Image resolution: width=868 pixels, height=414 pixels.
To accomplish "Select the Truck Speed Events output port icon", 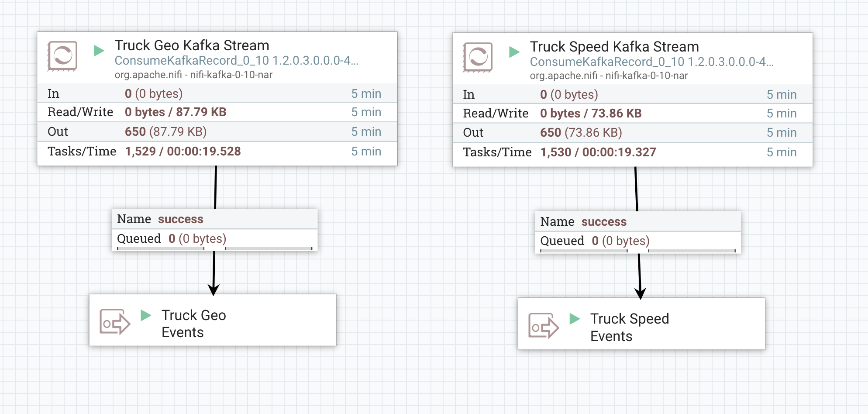I will pyautogui.click(x=543, y=326).
